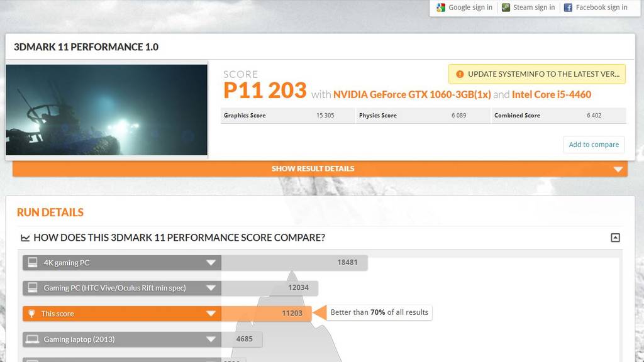This screenshot has width=644, height=362.
Task: Expand the Gaming laptop (2013) row arrow
Action: tap(211, 339)
